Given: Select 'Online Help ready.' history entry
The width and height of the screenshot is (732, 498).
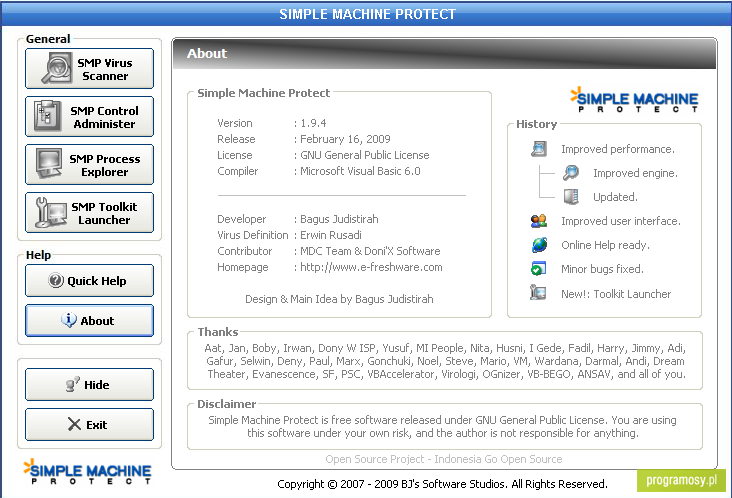Looking at the screenshot, I should (x=605, y=245).
